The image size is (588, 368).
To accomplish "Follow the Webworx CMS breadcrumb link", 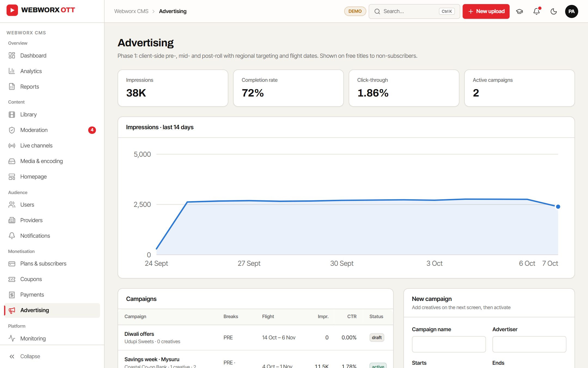I will pos(131,11).
